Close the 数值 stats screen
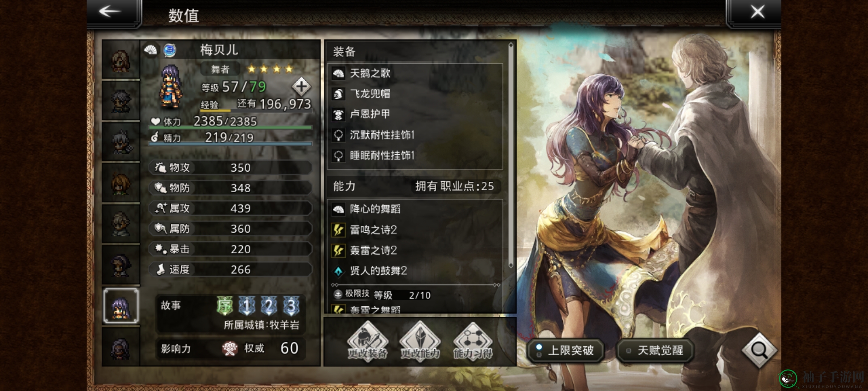The height and width of the screenshot is (391, 868). coord(757,12)
